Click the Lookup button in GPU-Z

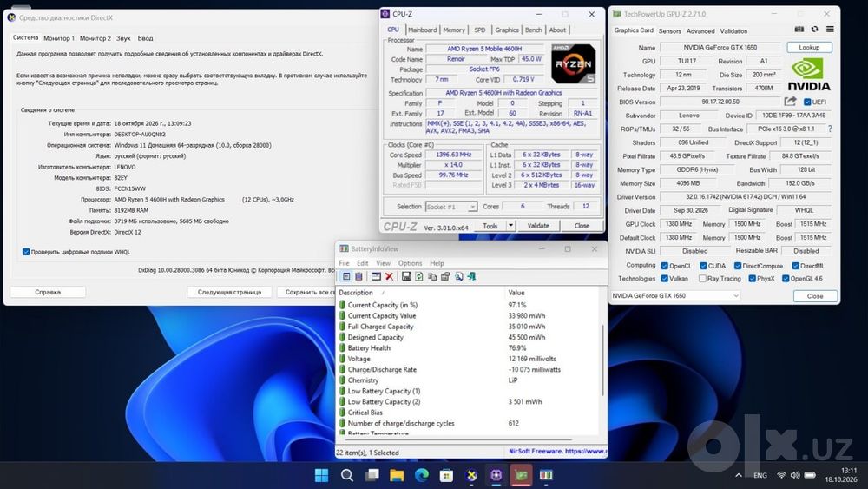[x=809, y=47]
